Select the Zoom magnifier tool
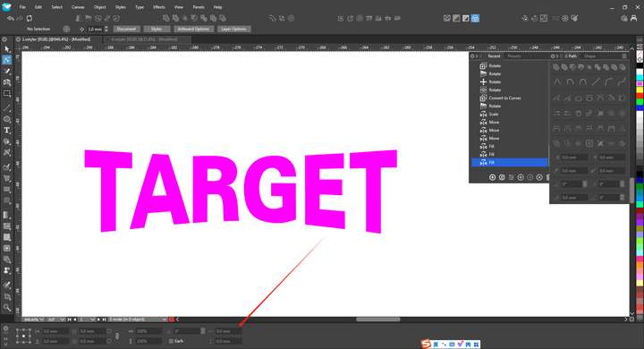The height and width of the screenshot is (349, 644). click(x=7, y=308)
